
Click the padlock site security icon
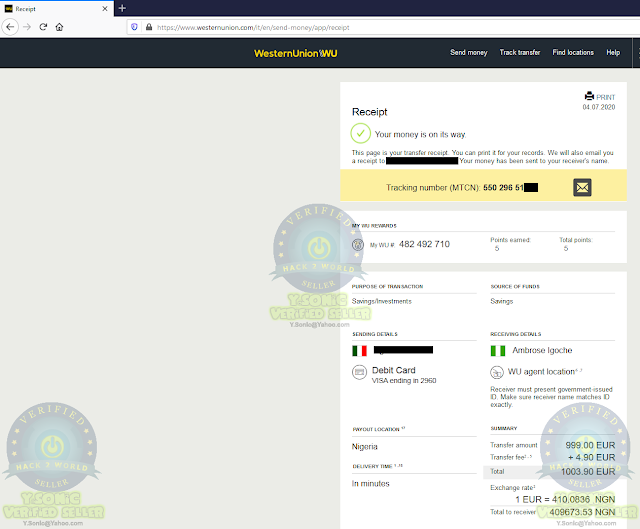(149, 27)
